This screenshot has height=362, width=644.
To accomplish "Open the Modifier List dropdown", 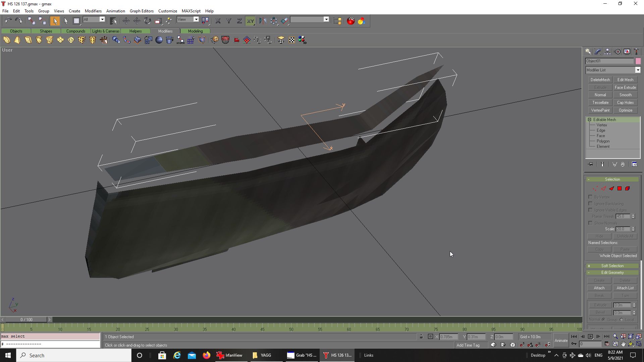I will coord(638,70).
